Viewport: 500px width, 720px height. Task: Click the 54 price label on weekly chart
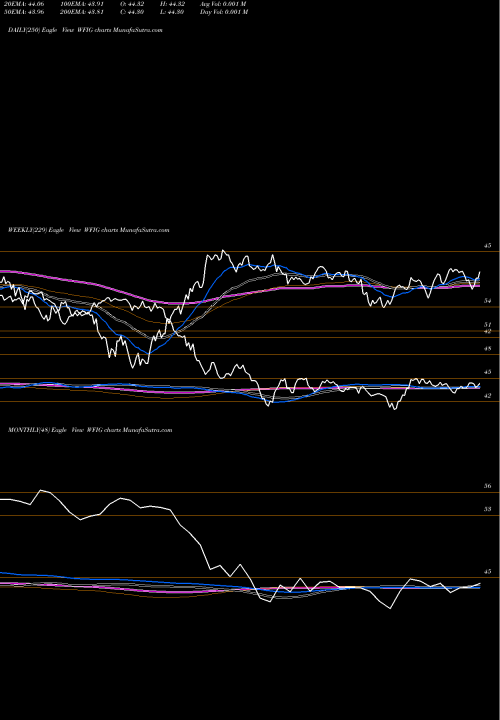[x=488, y=301]
